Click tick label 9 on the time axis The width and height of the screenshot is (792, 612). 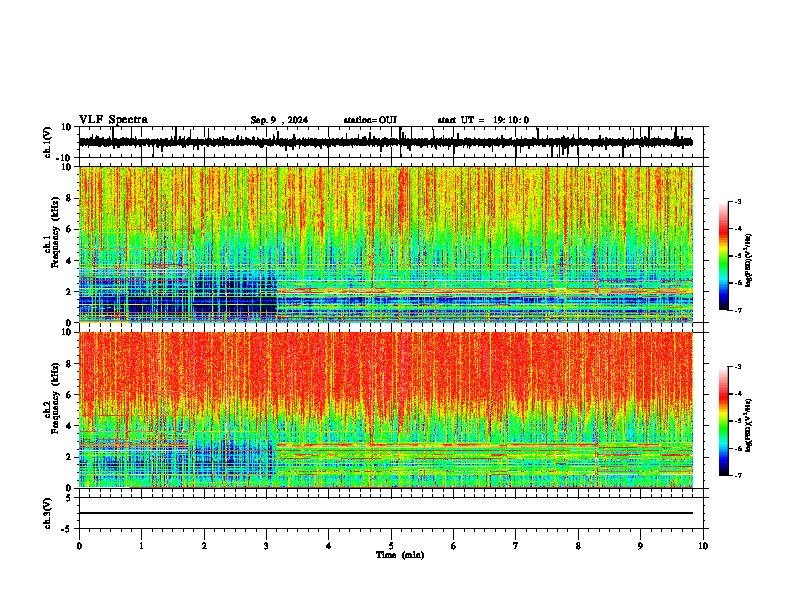(x=640, y=546)
